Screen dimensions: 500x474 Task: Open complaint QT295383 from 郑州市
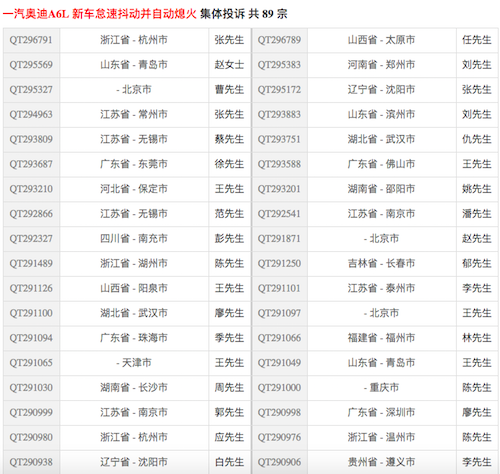tap(279, 65)
